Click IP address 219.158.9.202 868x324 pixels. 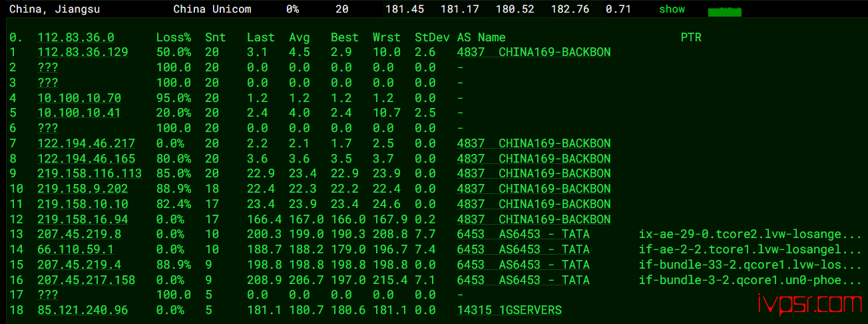coord(83,189)
